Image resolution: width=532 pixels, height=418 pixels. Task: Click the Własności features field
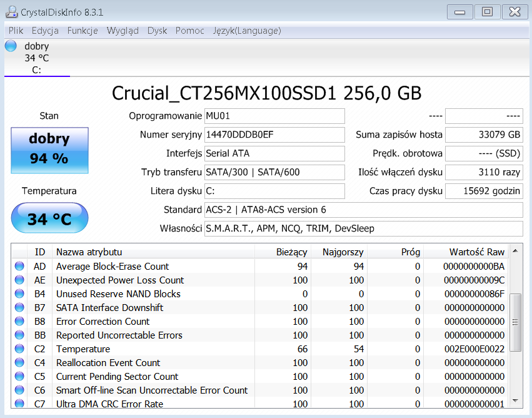pyautogui.click(x=364, y=228)
